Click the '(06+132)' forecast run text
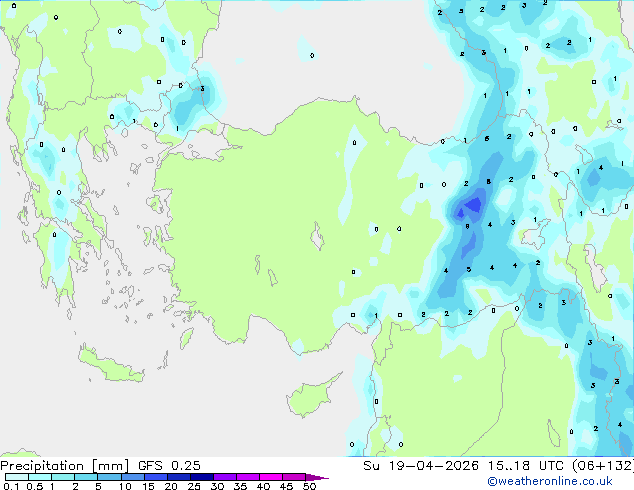This screenshot has width=634, height=490. [x=603, y=466]
